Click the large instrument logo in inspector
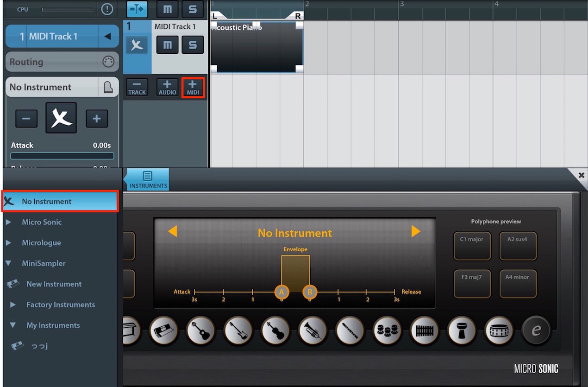This screenshot has height=387, width=588. tap(61, 118)
